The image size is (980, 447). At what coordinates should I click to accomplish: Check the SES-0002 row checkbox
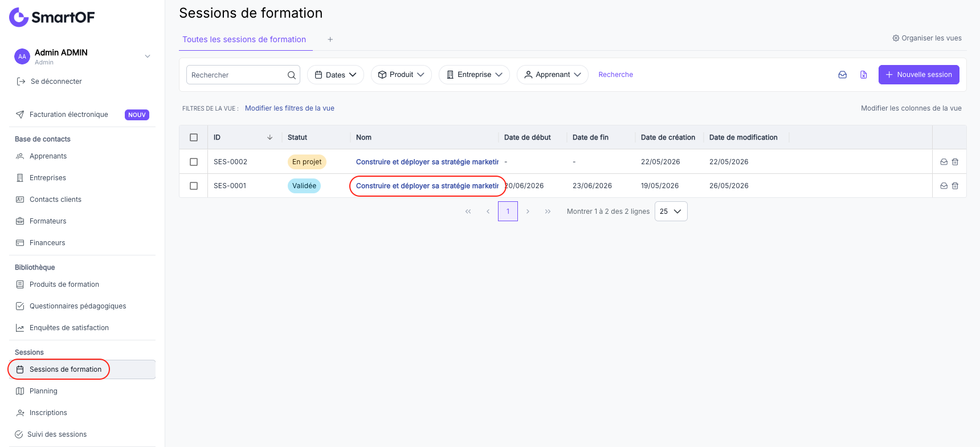coord(194,162)
